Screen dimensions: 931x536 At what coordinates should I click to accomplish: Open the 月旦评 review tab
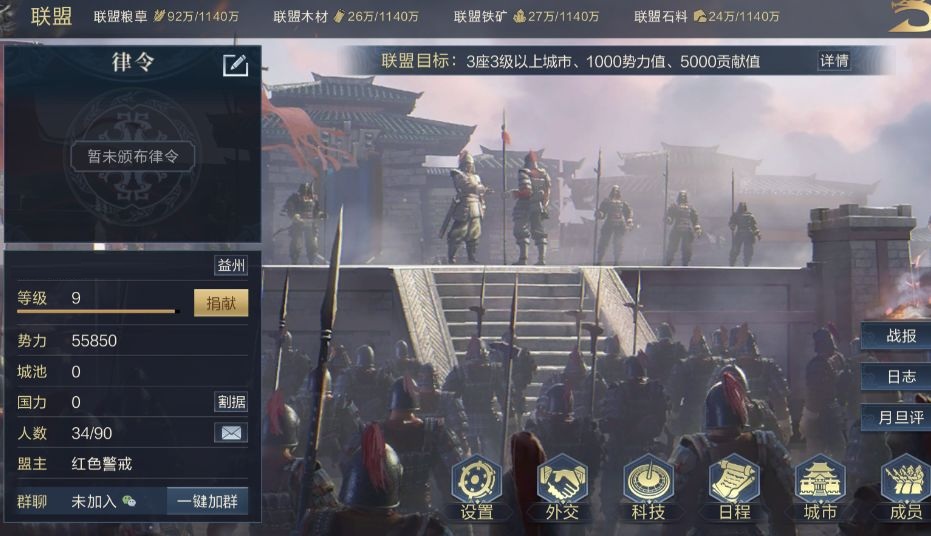pyautogui.click(x=897, y=417)
